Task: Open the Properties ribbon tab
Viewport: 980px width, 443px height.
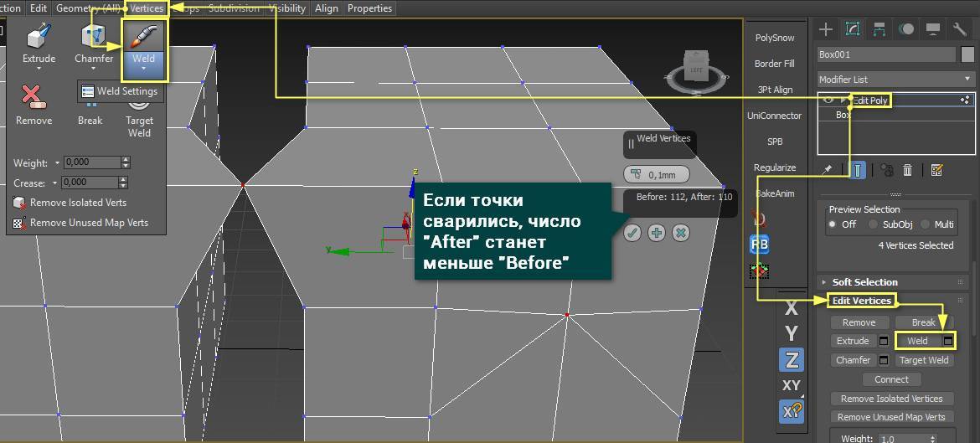Action: (369, 8)
